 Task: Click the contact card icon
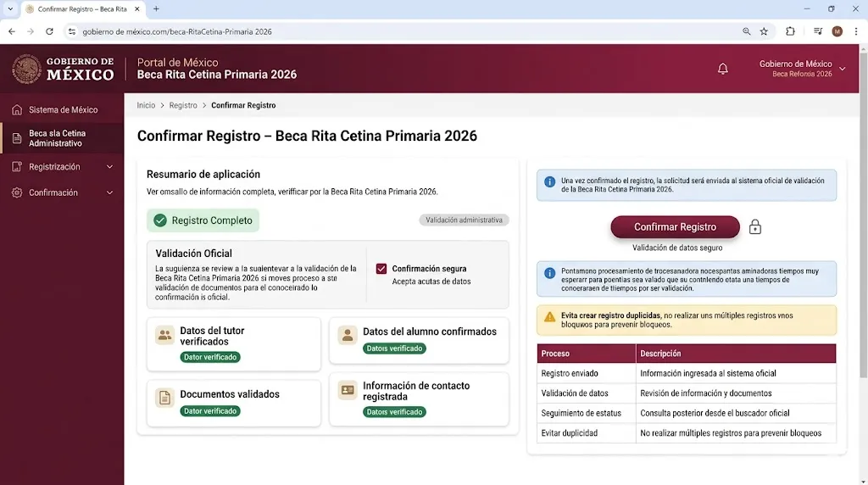click(348, 390)
